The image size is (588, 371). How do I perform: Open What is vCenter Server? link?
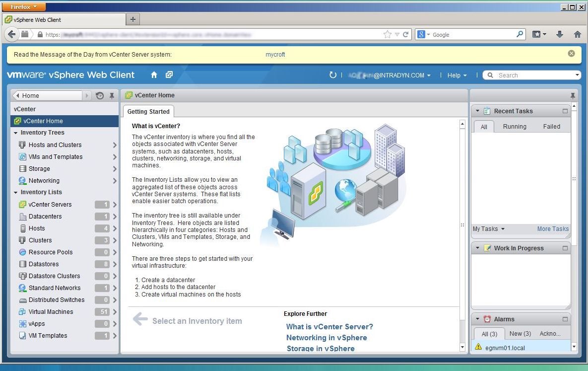329,327
